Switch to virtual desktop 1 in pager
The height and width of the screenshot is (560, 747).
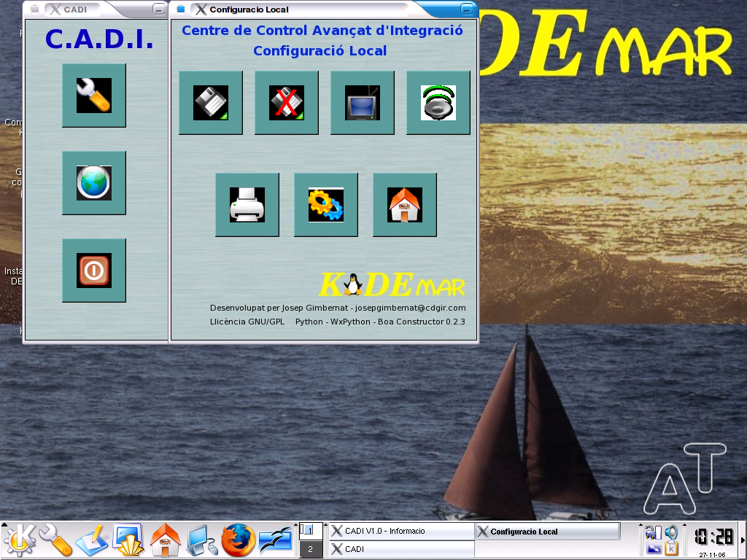pos(310,530)
